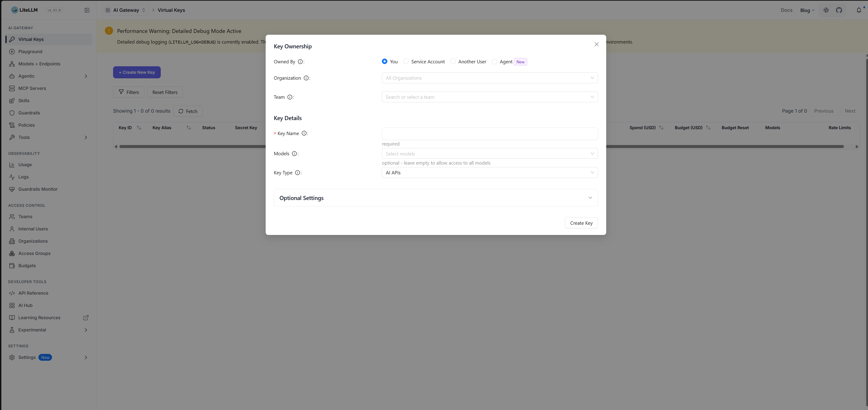This screenshot has width=868, height=410.
Task: Sort by Budget (USD) column arrows
Action: pos(708,128)
